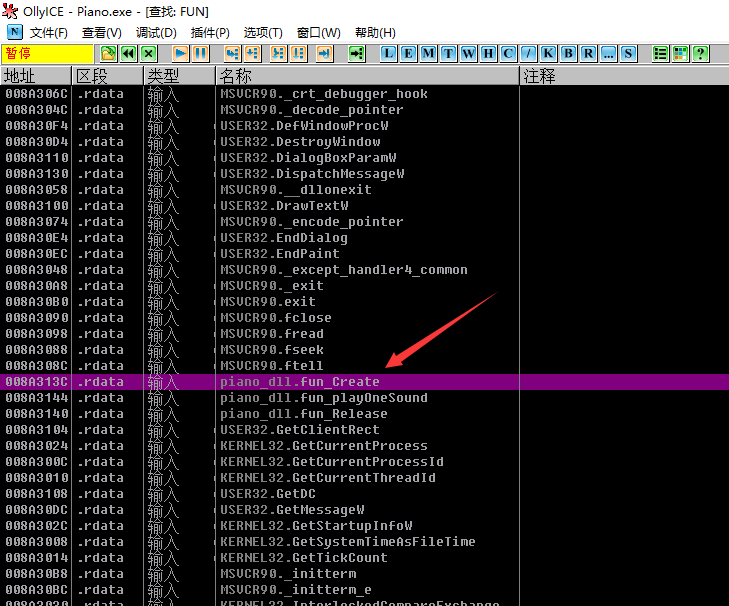
Task: Open the 选项(T) menu
Action: tap(263, 33)
